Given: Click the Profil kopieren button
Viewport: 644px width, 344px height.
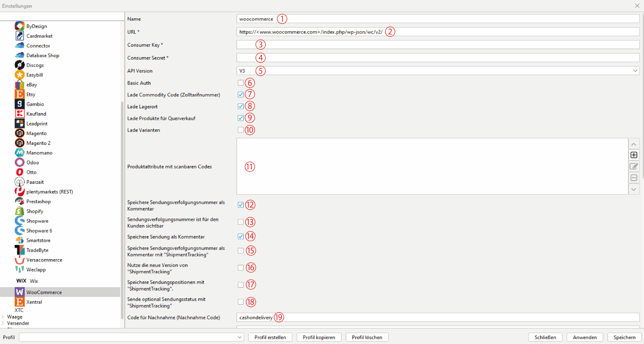Looking at the screenshot, I should point(319,337).
